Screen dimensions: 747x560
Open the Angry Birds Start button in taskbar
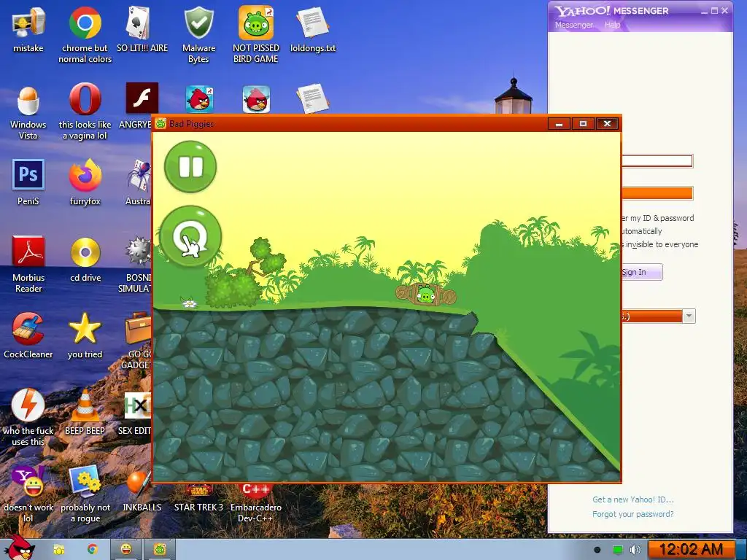[20, 548]
